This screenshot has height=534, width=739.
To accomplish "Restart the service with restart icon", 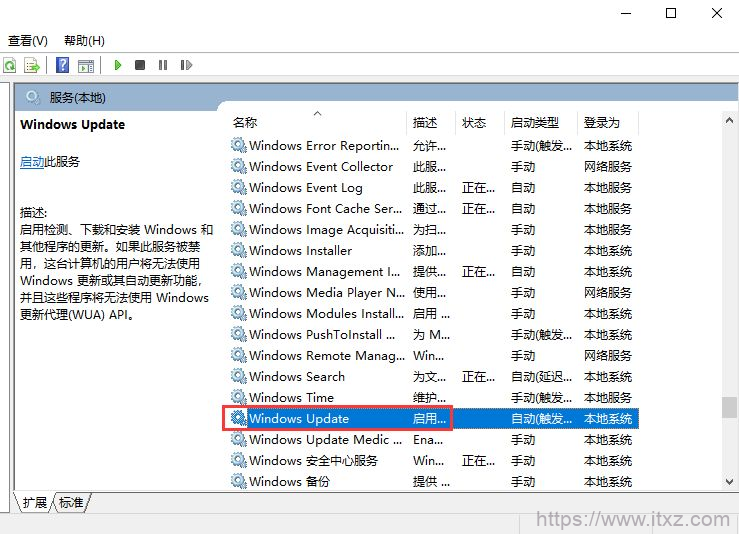I will [186, 65].
